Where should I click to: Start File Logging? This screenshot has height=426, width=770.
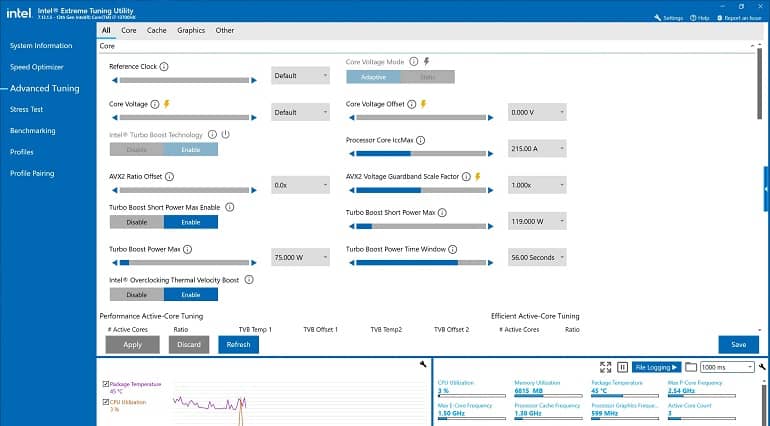(x=656, y=368)
